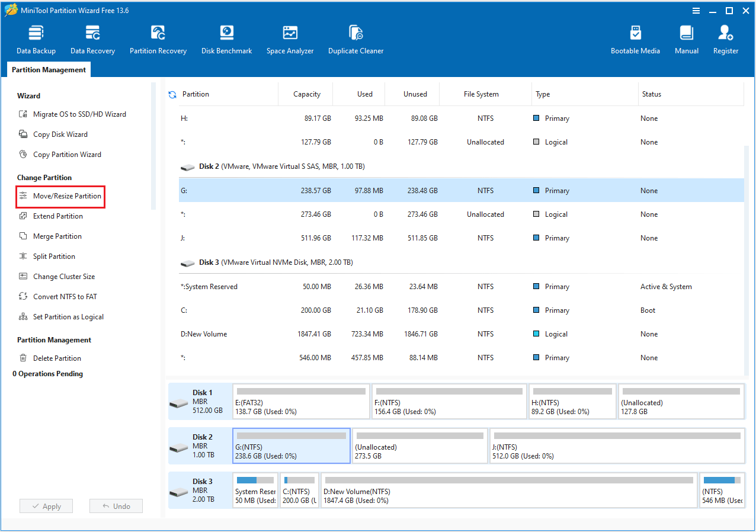The width and height of the screenshot is (756, 532).
Task: Choose Move/Resize Partition in the sidebar
Action: 60,196
